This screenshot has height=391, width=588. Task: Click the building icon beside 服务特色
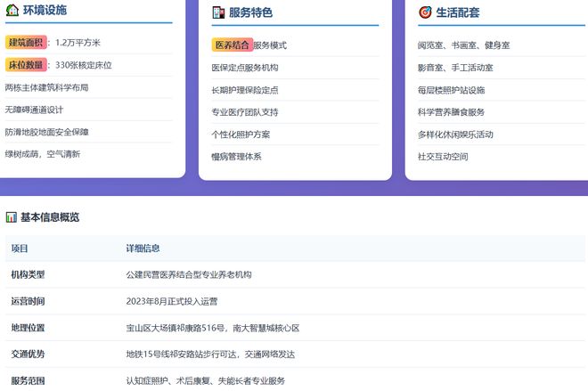(218, 12)
